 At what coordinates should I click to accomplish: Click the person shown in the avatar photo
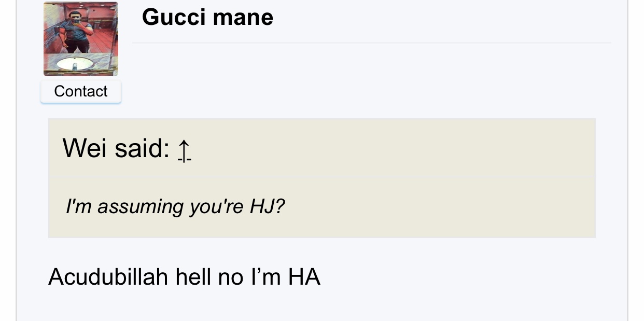pyautogui.click(x=76, y=32)
